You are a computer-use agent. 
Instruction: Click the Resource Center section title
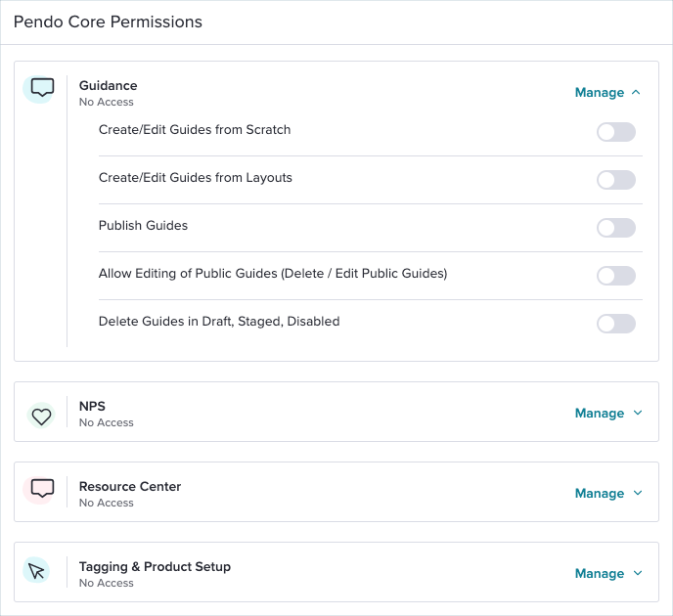(x=130, y=487)
